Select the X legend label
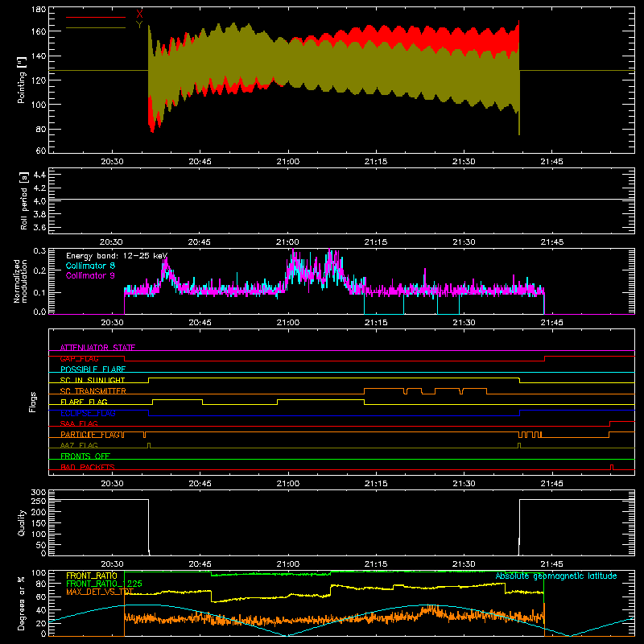Image resolution: width=644 pixels, height=644 pixels. [x=139, y=14]
